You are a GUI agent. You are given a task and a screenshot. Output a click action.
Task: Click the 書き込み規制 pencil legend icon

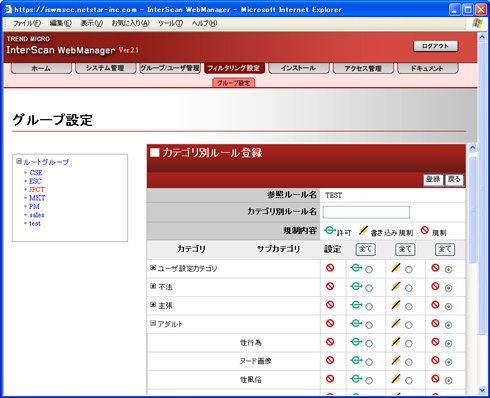pyautogui.click(x=363, y=230)
